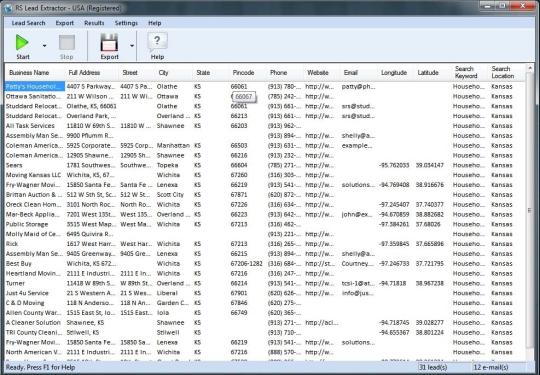The image size is (540, 375).
Task: Select the Turner row
Action: [x=265, y=283]
